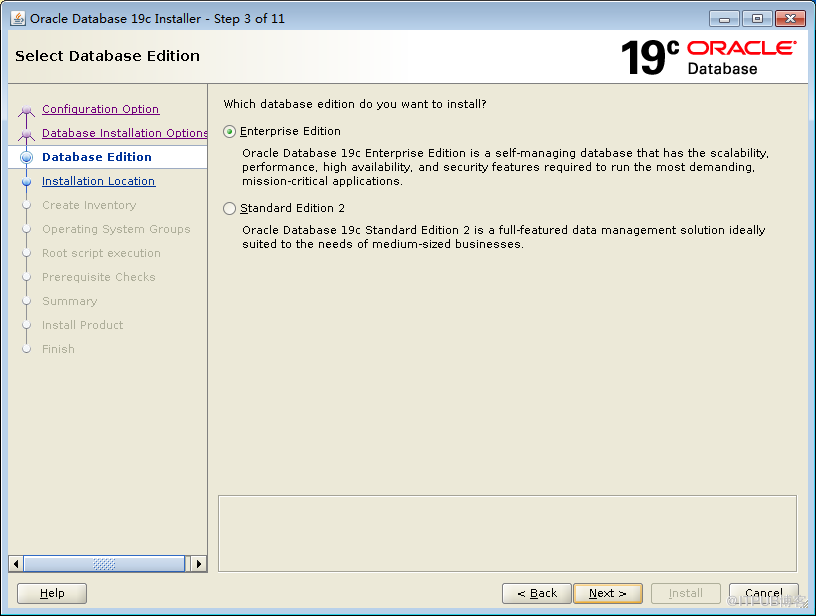Click the left arrow of sidebar scrollbar
Image resolution: width=816 pixels, height=616 pixels.
coord(16,564)
